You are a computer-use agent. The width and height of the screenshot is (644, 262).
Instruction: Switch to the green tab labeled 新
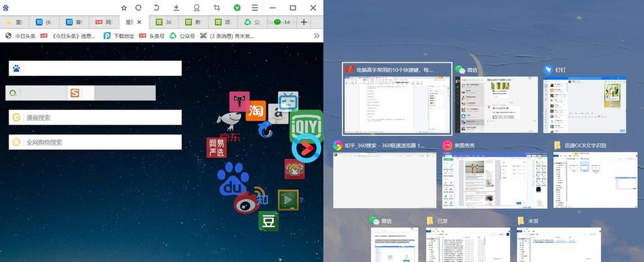[x=194, y=22]
